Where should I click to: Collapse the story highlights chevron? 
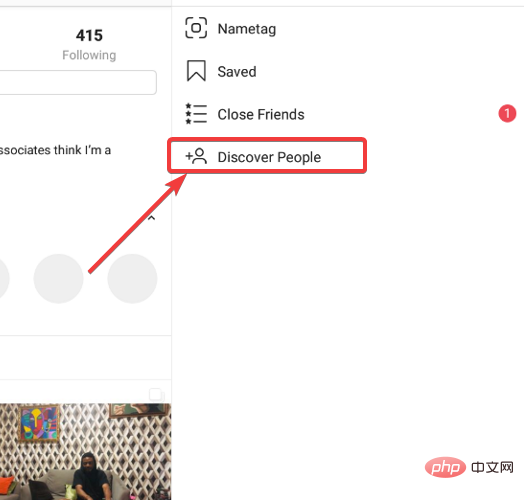click(151, 218)
